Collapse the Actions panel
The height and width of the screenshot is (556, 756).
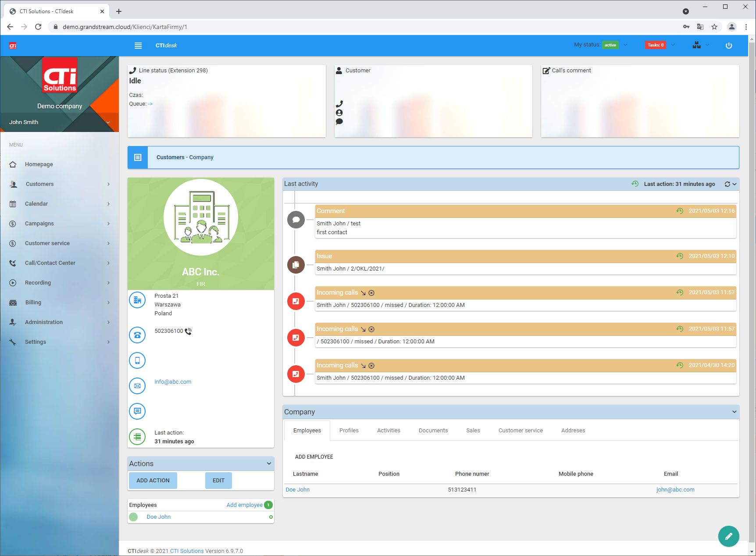tap(269, 463)
